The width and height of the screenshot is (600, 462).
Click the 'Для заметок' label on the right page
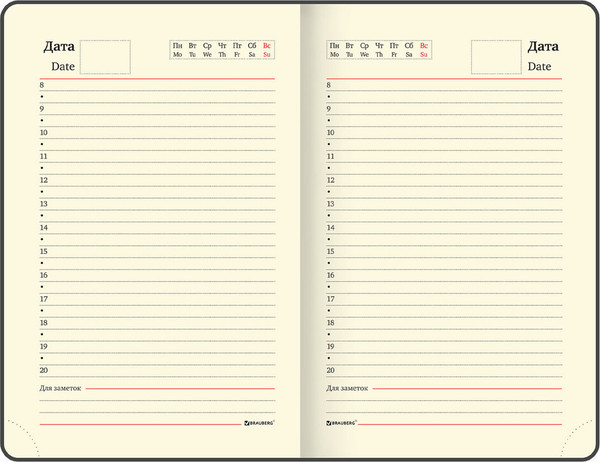point(346,387)
